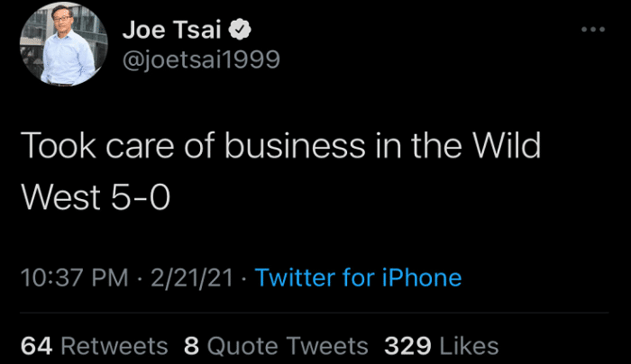Click the quote tweet count number 8
Screen dimensions: 631x364
coord(190,346)
